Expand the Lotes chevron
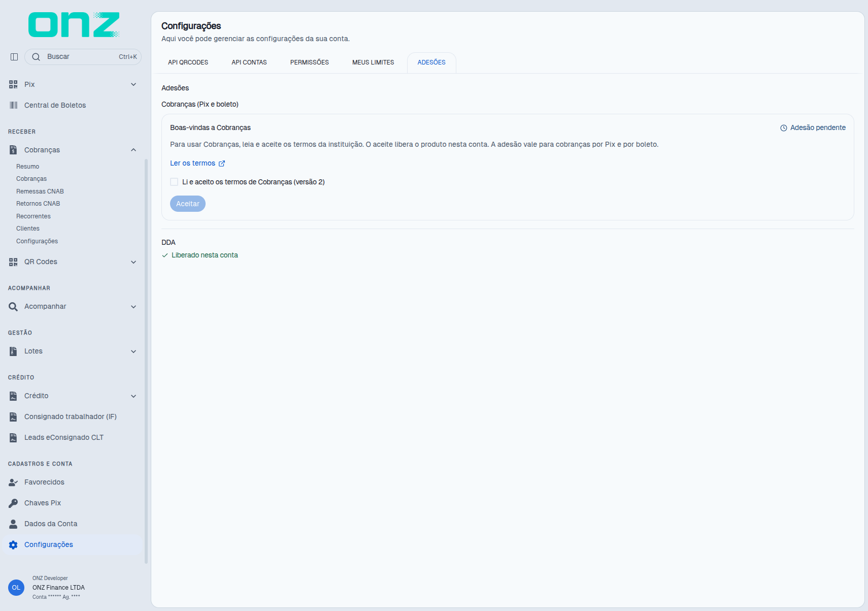Image resolution: width=868 pixels, height=611 pixels. [x=133, y=351]
